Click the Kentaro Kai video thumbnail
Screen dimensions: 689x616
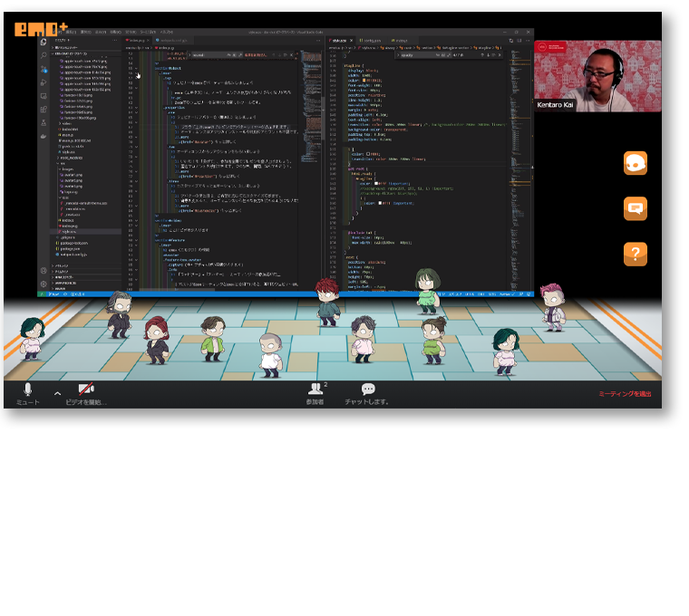597,76
